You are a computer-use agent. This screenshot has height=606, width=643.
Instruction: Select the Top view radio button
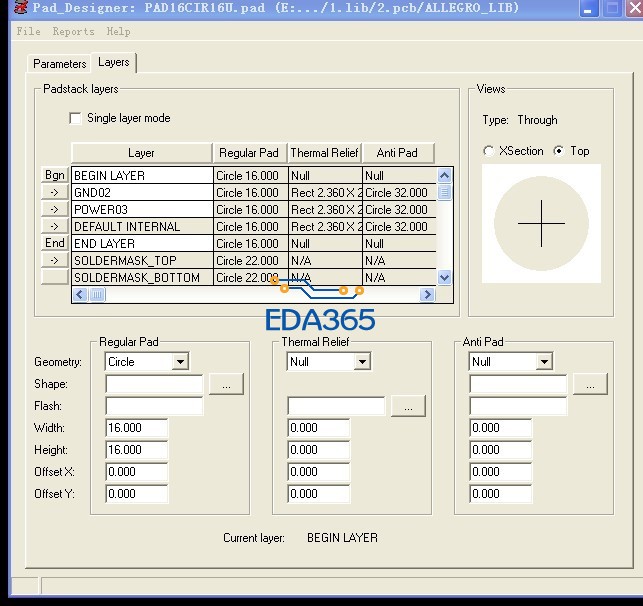tap(558, 151)
